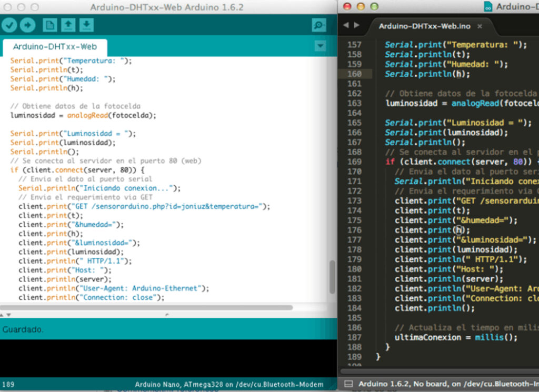Open the Serial Monitor magnifier icon
This screenshot has width=539, height=392.
pyautogui.click(x=318, y=25)
